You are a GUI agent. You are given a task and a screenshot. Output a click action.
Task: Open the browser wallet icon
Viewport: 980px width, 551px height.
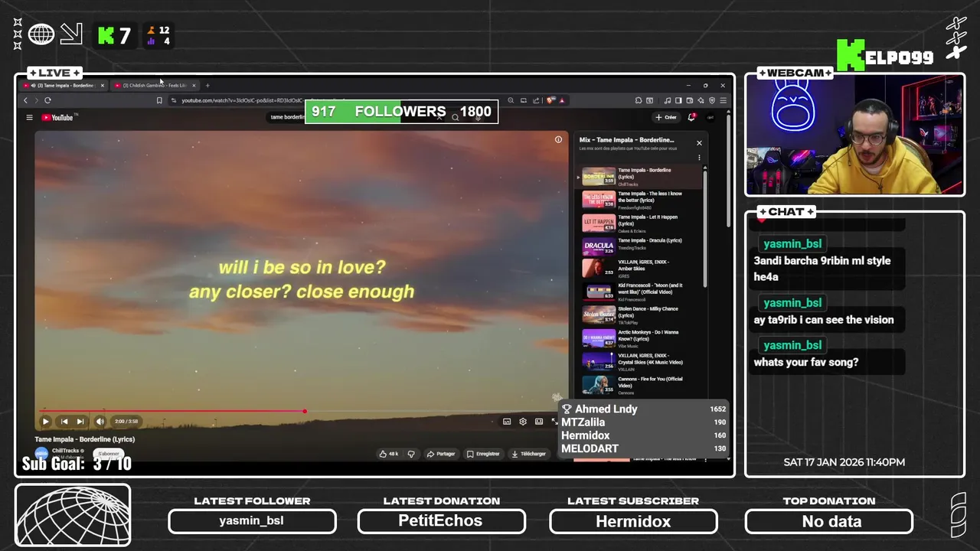pos(690,100)
